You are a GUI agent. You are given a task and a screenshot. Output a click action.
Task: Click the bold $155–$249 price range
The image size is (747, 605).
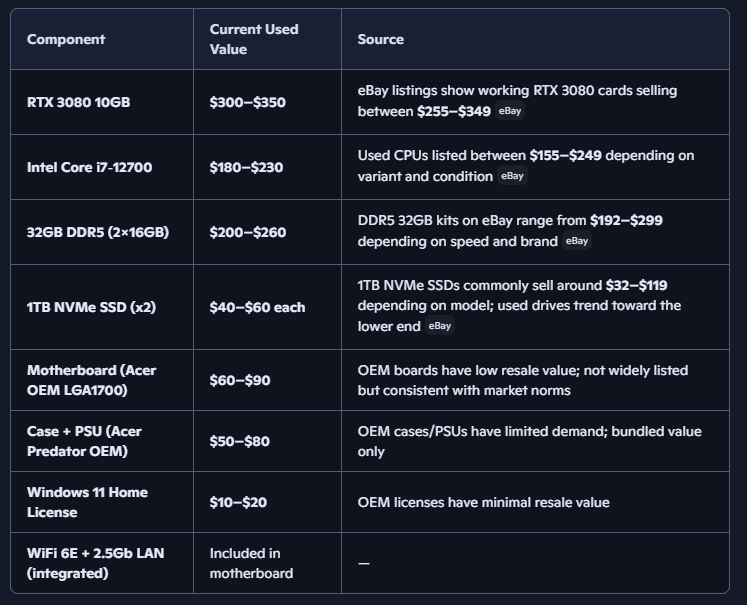(565, 155)
